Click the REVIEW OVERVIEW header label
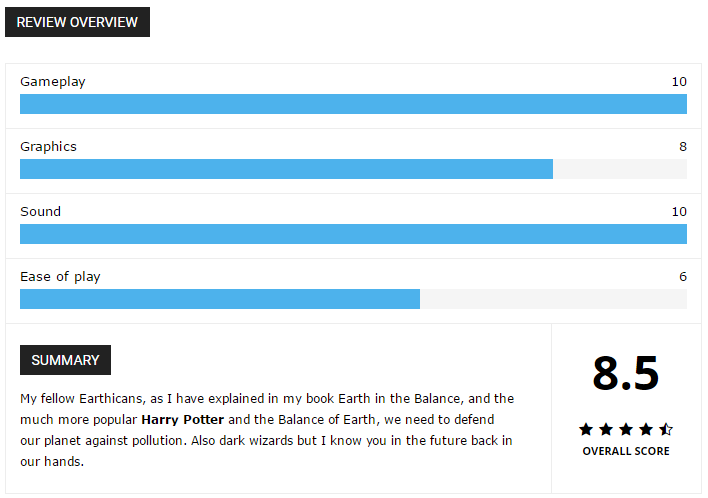708x498 pixels. [x=77, y=22]
